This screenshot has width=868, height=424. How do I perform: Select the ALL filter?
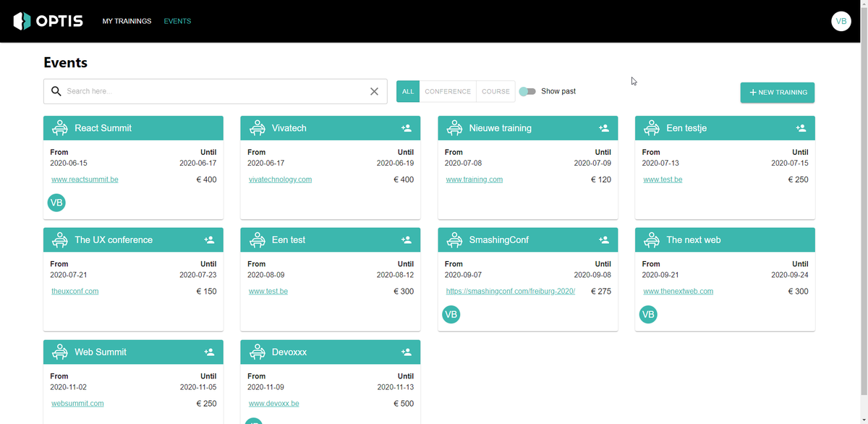coord(408,92)
